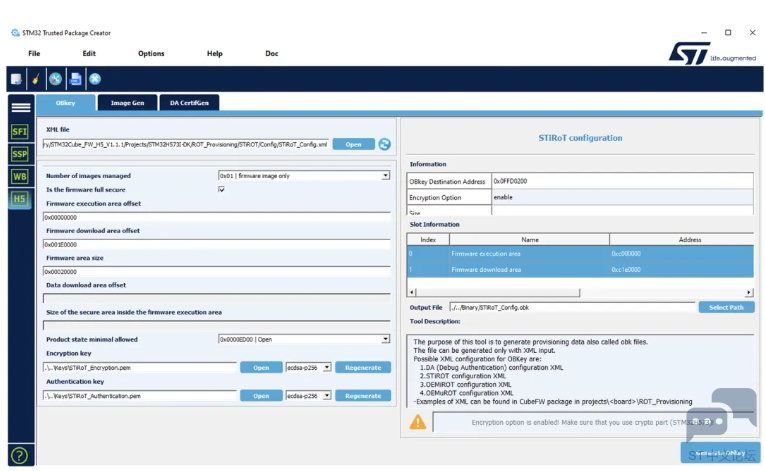
Task: Click the round blue globe toolbar icon
Action: [x=55, y=79]
